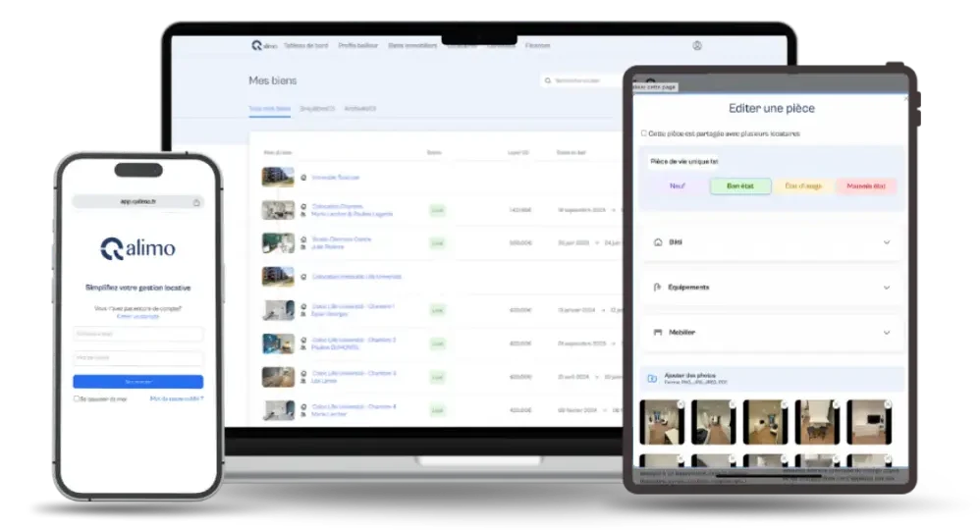Open Profils bailleur menu on laptop
The height and width of the screenshot is (530, 980).
[x=358, y=45]
